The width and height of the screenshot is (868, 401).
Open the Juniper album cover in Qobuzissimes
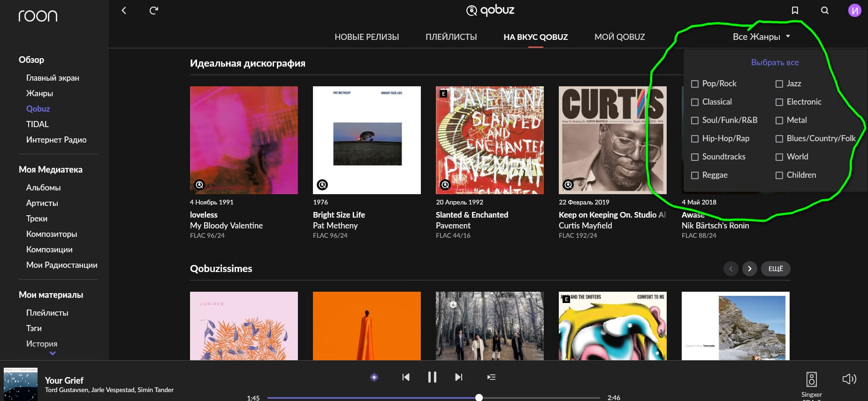244,326
